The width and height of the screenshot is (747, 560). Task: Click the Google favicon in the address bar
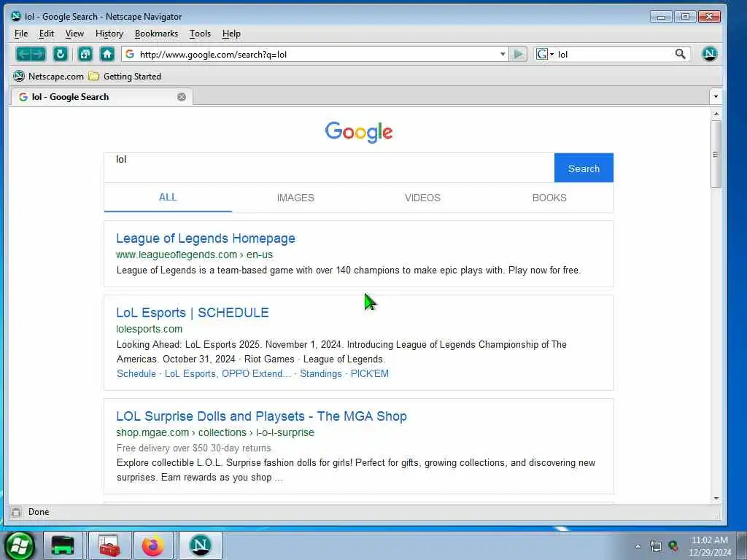(130, 54)
